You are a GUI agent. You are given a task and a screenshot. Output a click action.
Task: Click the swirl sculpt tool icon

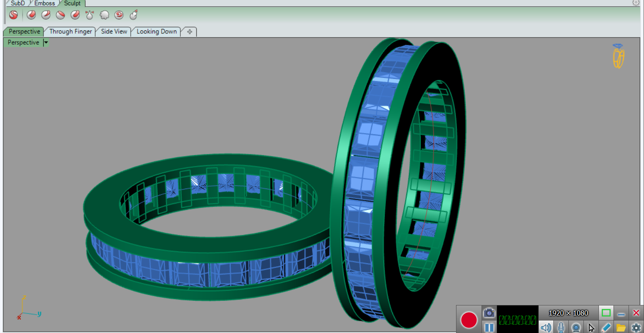119,15
